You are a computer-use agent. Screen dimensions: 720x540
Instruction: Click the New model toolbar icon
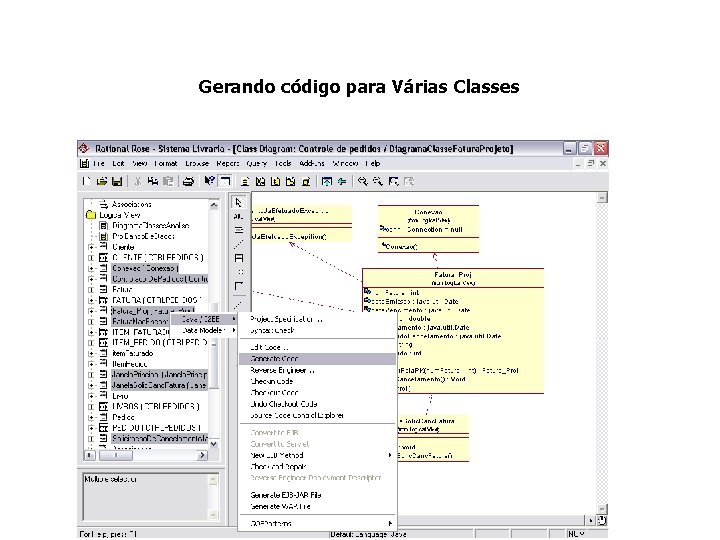pos(86,182)
